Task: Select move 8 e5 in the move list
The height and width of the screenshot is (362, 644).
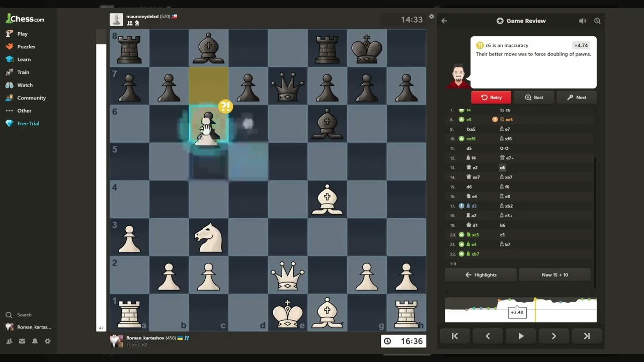Action: (x=468, y=120)
